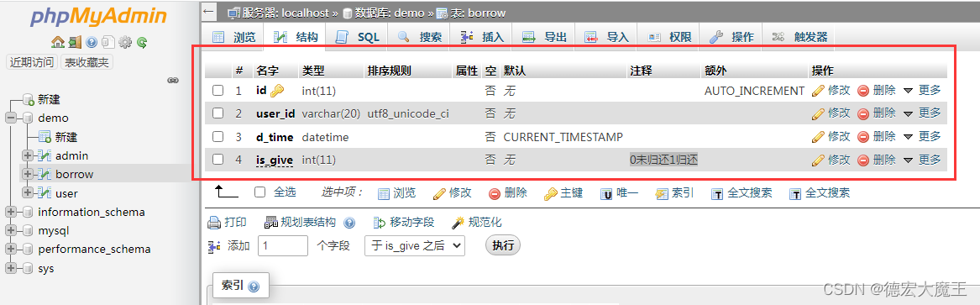The width and height of the screenshot is (980, 305).
Task: Click the number of columns to add field
Action: point(283,245)
